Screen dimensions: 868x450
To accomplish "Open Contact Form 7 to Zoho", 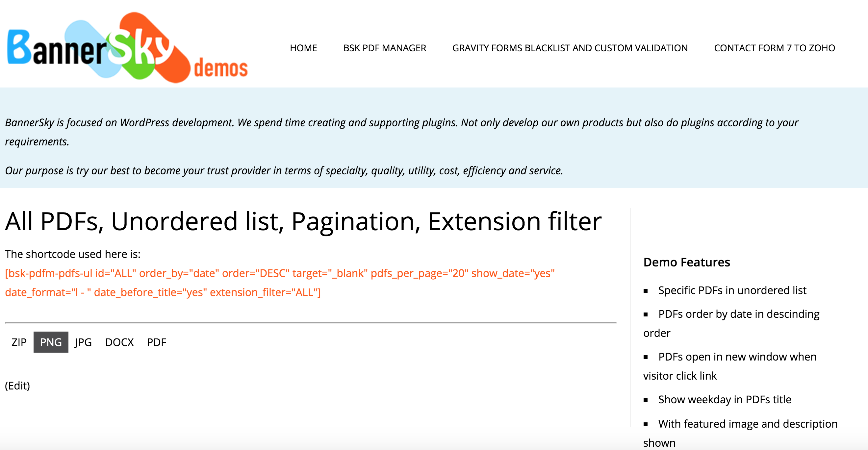I will tap(774, 48).
